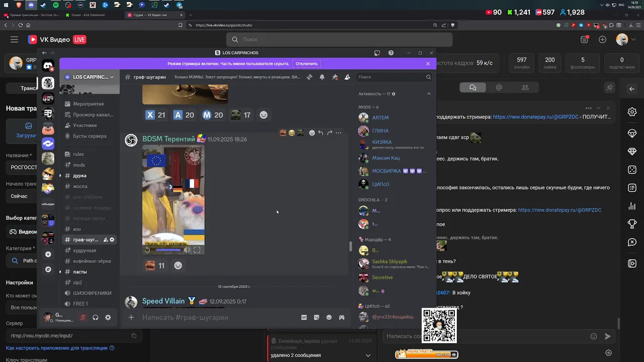Create invite for граф-шугарин channel
This screenshot has height=362, width=644.
click(x=106, y=240)
